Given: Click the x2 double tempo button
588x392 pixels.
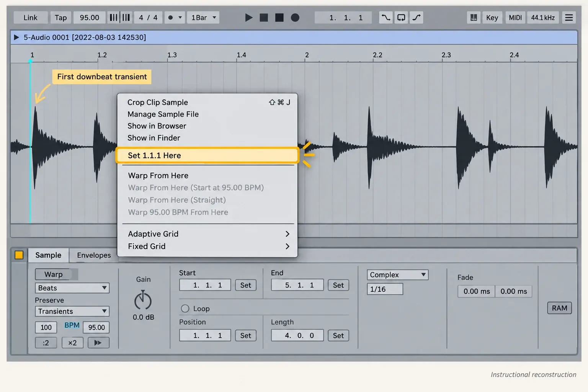Looking at the screenshot, I should click(x=72, y=343).
